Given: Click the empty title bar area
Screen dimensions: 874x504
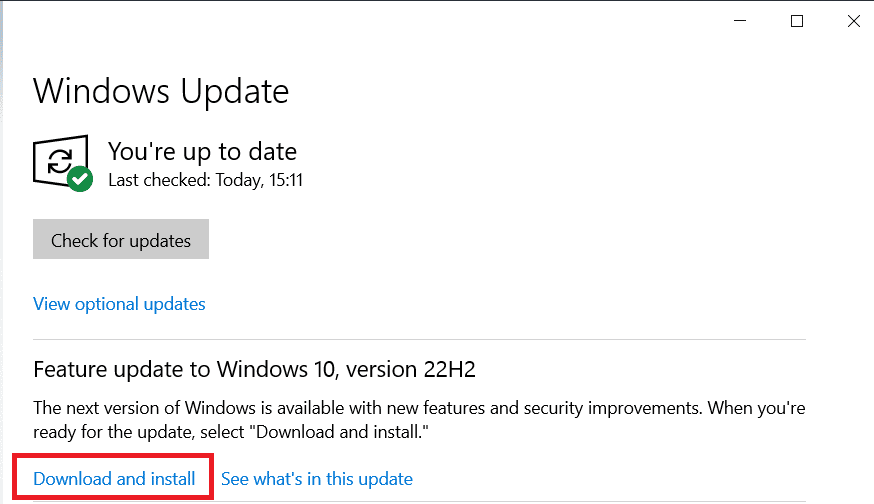Looking at the screenshot, I should [x=400, y=21].
